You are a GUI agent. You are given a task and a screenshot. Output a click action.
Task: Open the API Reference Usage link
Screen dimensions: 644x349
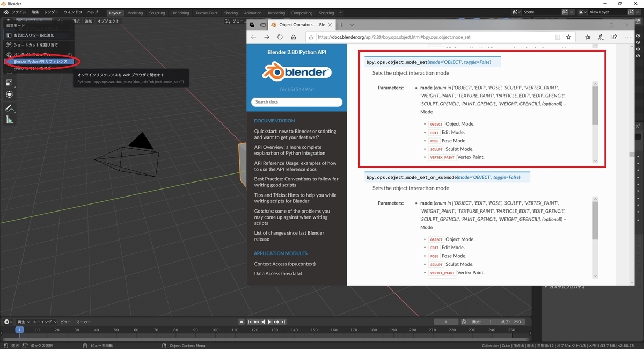point(295,166)
